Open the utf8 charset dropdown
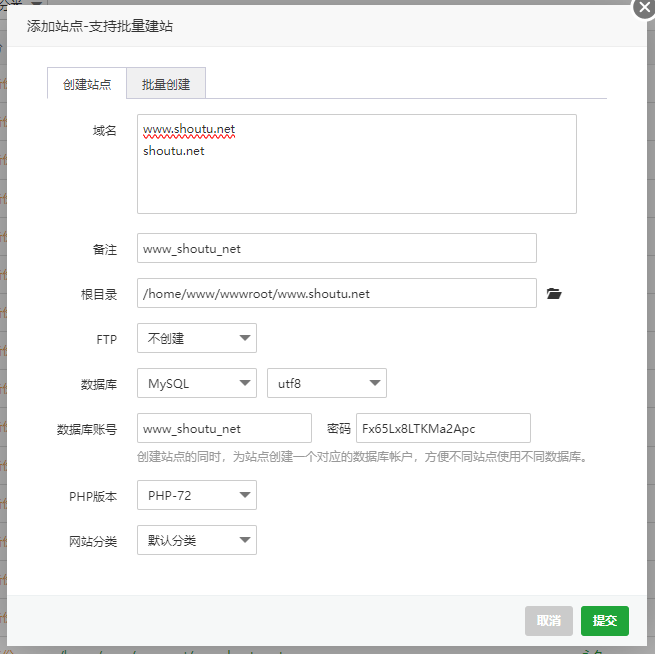 pos(327,383)
